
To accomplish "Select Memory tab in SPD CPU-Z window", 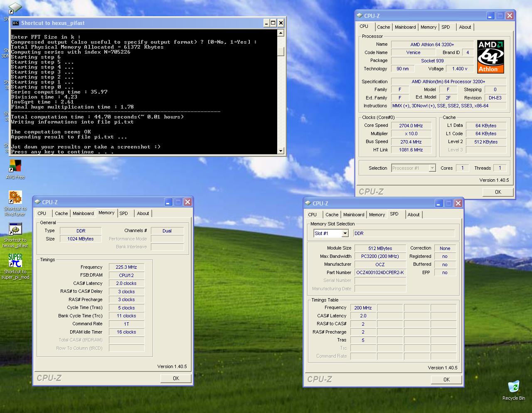I will [x=377, y=215].
